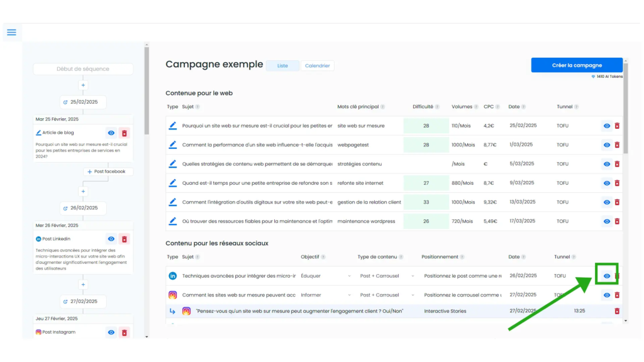Delete the 'stratégies contenu' row
This screenshot has width=644, height=362.
pyautogui.click(x=617, y=164)
